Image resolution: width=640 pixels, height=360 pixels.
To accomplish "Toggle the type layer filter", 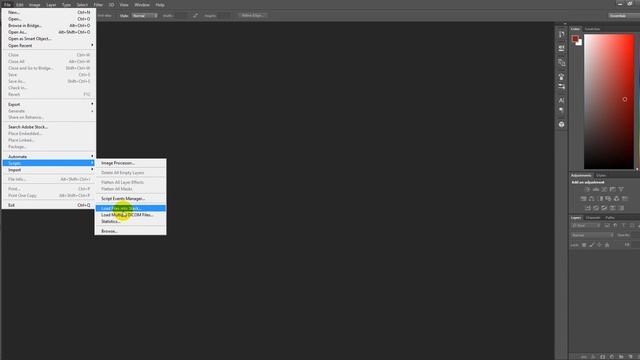I will point(623,225).
